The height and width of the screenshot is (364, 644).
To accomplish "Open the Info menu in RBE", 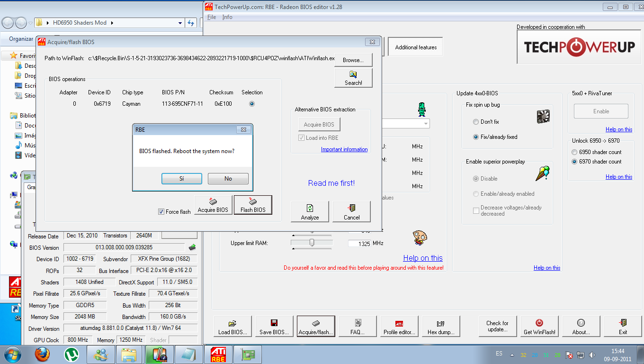I will click(x=227, y=17).
